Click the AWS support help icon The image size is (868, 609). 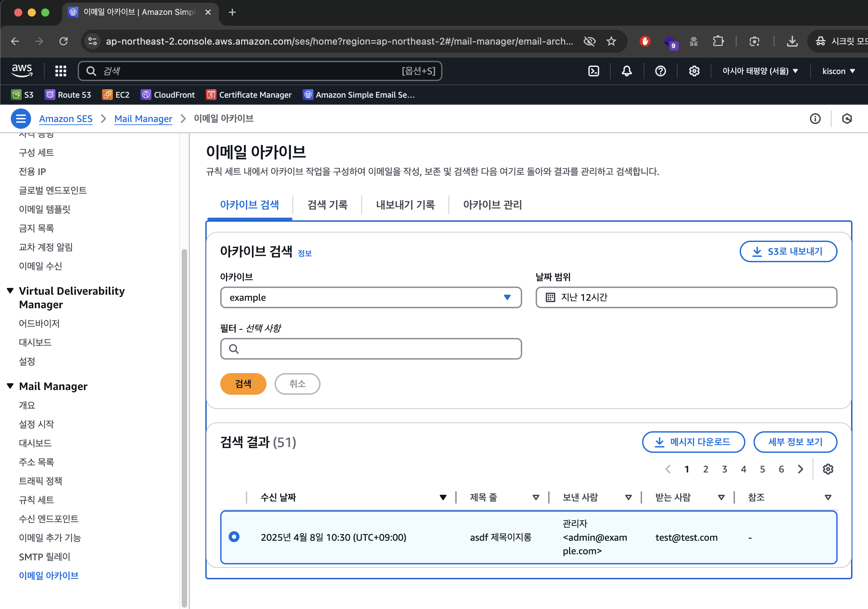pos(660,71)
